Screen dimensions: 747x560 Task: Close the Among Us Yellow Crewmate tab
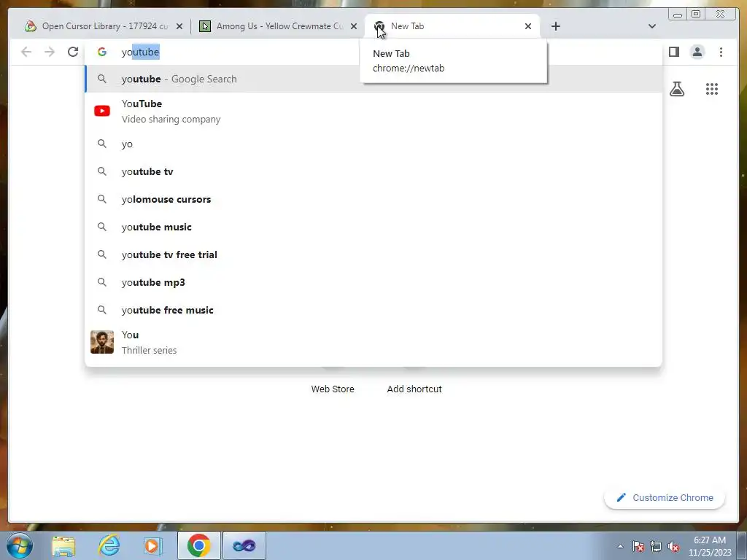[x=354, y=26]
